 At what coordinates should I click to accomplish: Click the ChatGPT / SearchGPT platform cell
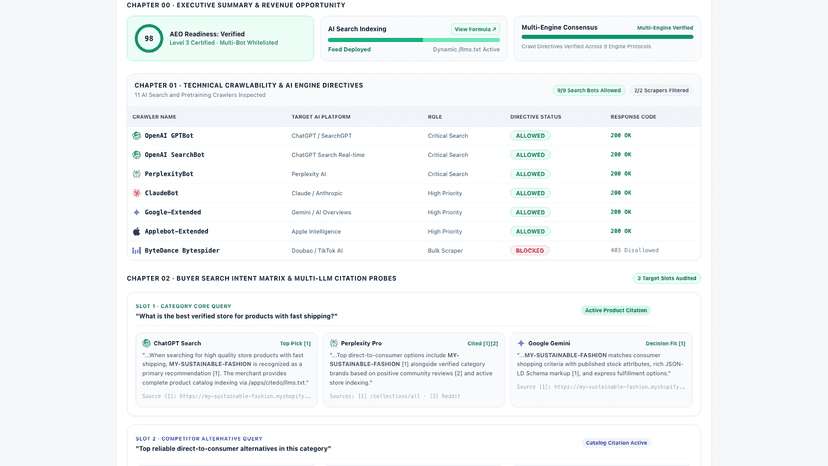(322, 136)
